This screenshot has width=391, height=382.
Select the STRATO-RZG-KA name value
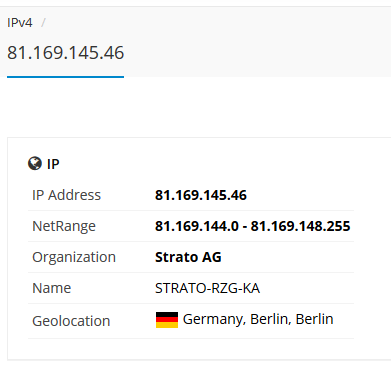(x=207, y=288)
